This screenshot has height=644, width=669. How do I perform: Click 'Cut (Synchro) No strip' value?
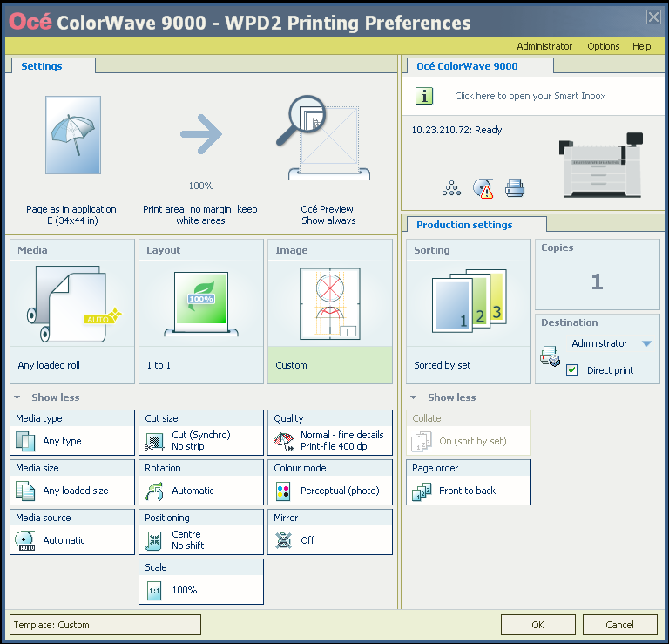click(201, 440)
